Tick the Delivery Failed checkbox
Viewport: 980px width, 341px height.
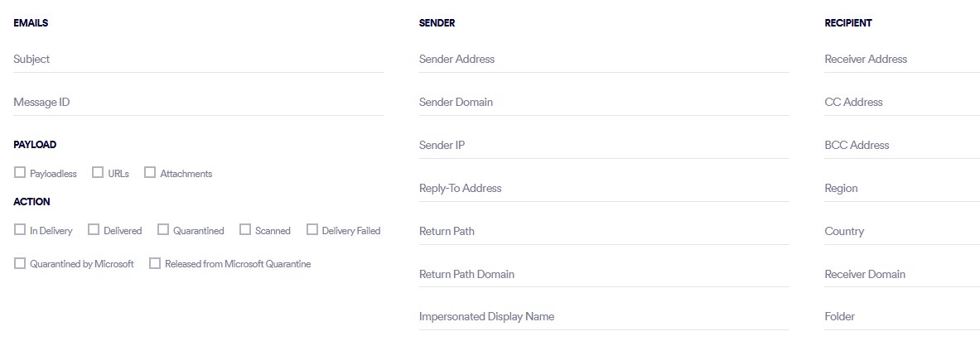coord(312,230)
